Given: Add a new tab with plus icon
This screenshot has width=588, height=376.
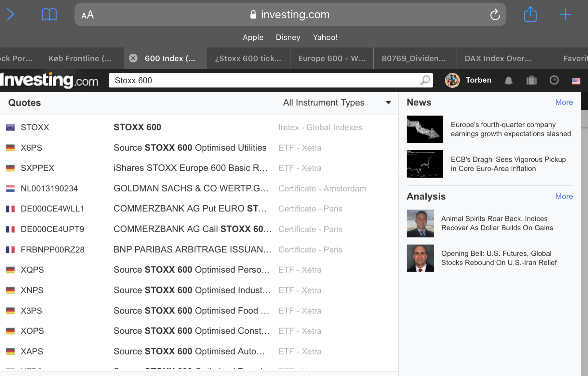Looking at the screenshot, I should click(565, 15).
